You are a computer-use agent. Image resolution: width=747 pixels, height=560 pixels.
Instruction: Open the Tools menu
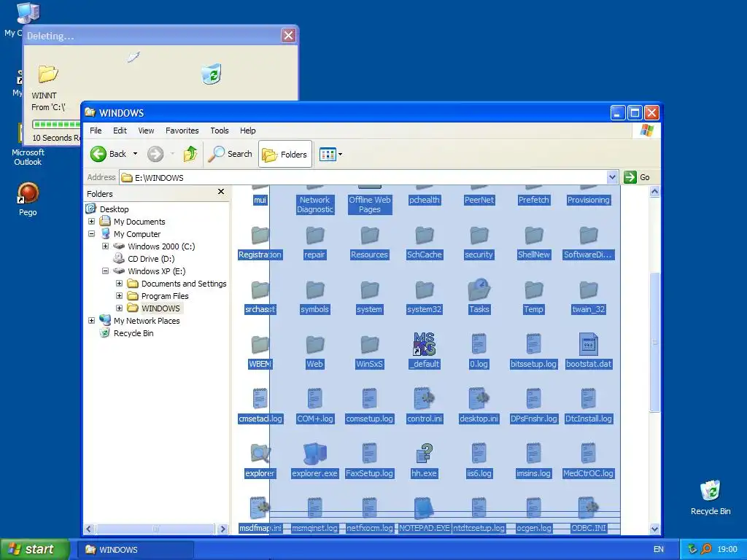[x=219, y=131]
